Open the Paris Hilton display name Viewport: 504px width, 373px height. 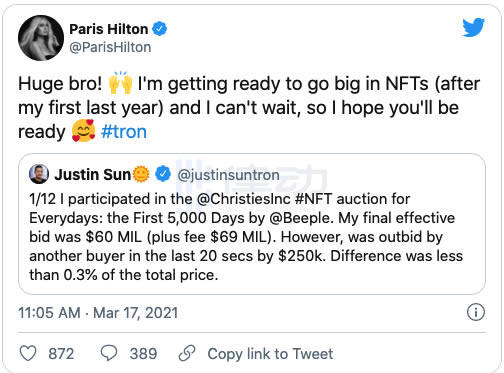[x=109, y=29]
